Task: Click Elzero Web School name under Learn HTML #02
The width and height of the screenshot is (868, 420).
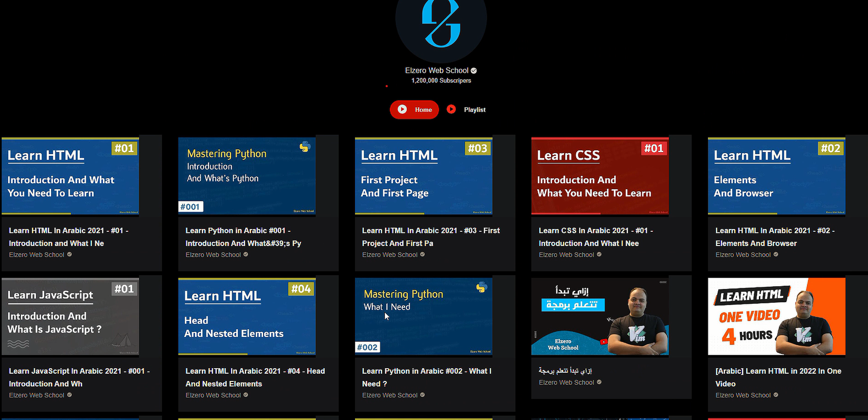Action: click(x=743, y=255)
